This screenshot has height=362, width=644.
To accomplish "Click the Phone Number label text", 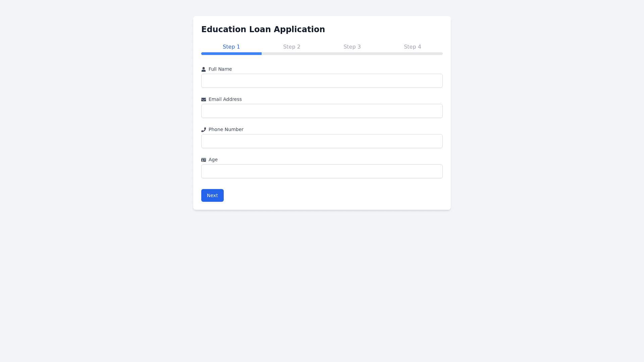I will click(226, 129).
